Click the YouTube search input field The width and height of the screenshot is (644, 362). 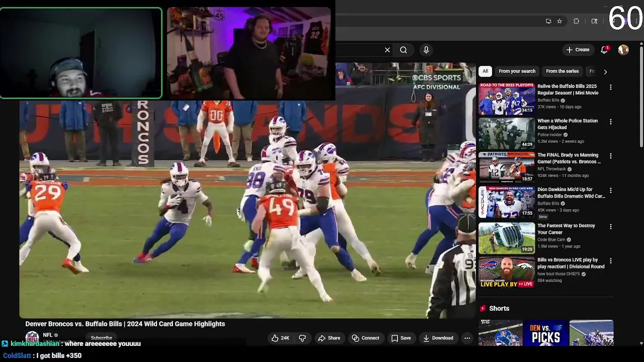tap(359, 50)
